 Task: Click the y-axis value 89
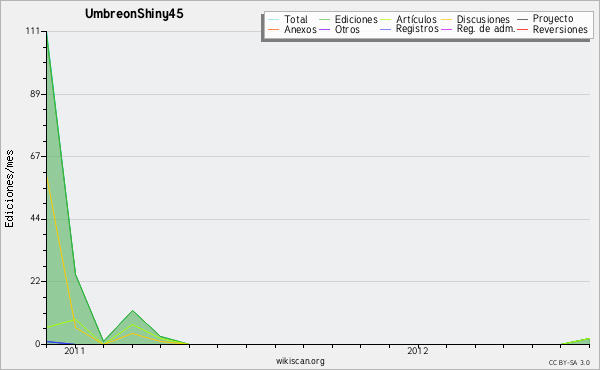(x=35, y=94)
